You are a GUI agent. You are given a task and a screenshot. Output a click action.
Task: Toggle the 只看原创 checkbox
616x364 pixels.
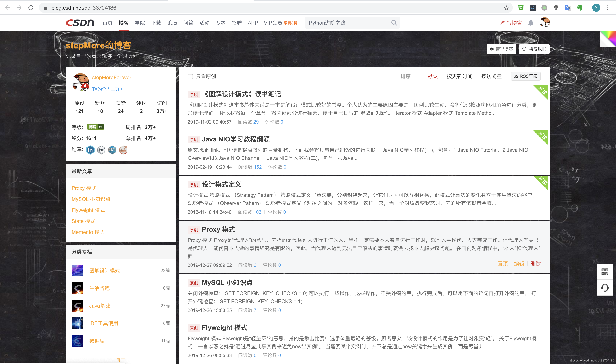[190, 77]
